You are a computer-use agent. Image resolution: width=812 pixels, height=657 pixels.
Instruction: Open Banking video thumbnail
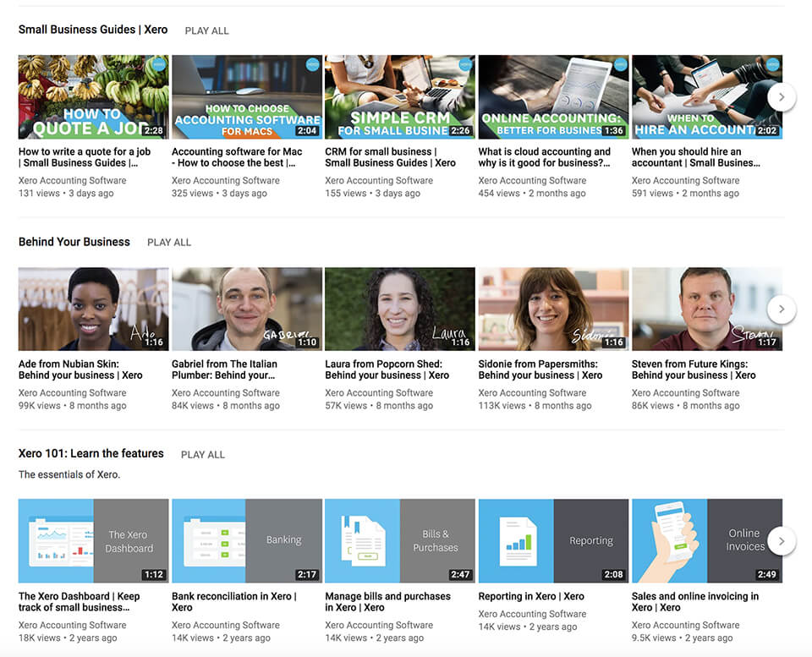246,541
